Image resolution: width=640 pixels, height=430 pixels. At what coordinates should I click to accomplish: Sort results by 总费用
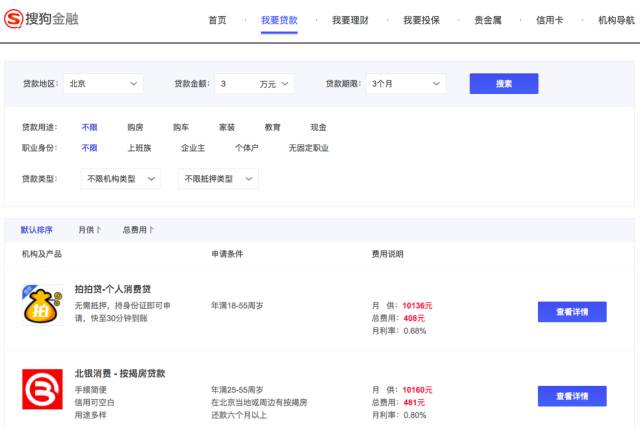[138, 230]
